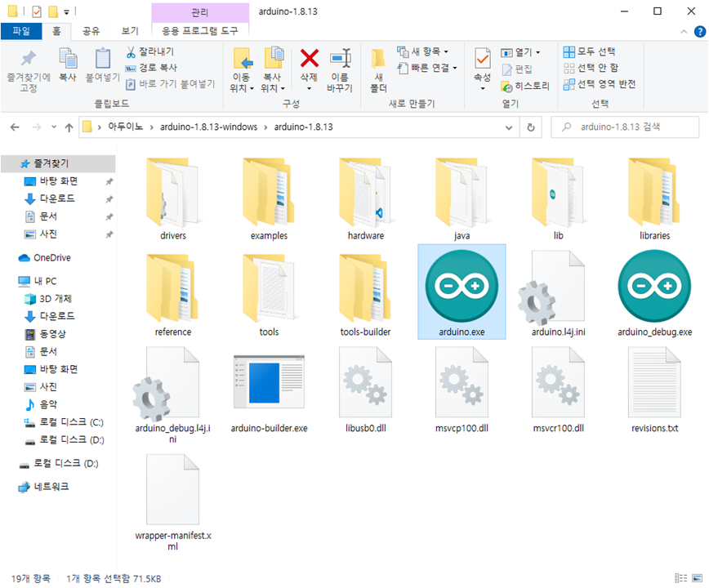This screenshot has width=709, height=588.
Task: Select the lib folder icon
Action: 559,192
